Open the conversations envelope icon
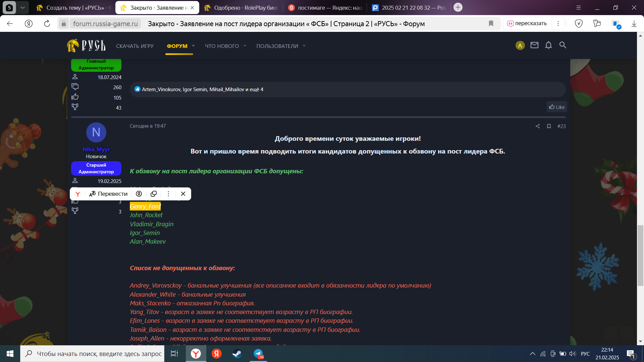This screenshot has height=362, width=644. tap(534, 45)
